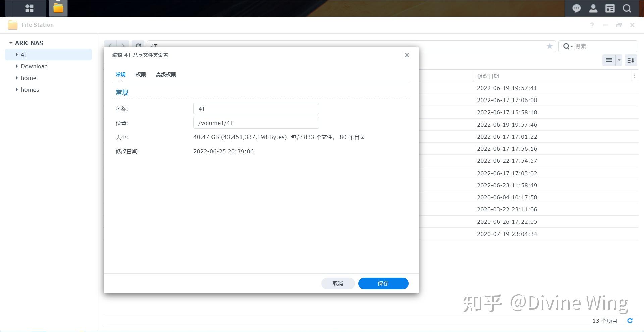Click the sort order icon
Image resolution: width=644 pixels, height=332 pixels.
[631, 60]
